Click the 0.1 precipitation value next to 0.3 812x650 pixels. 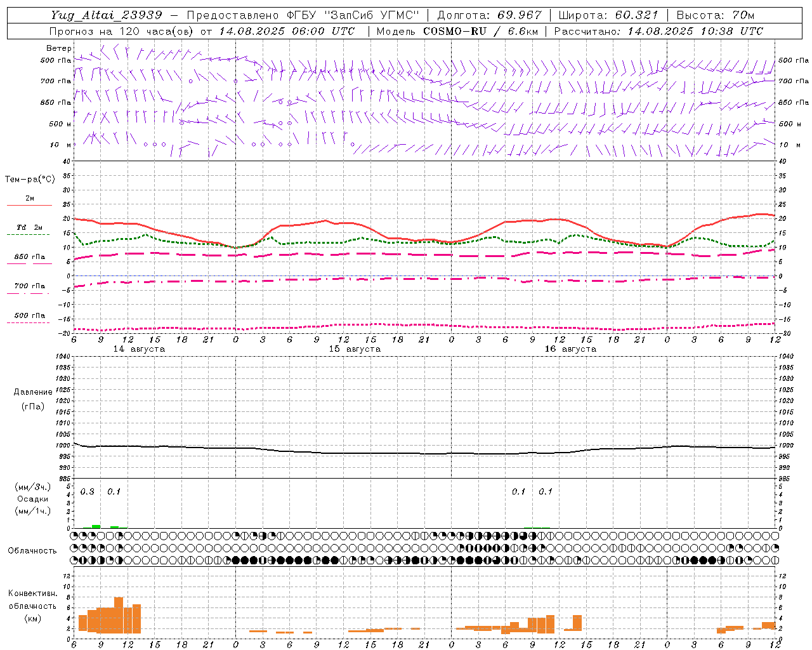click(x=114, y=492)
